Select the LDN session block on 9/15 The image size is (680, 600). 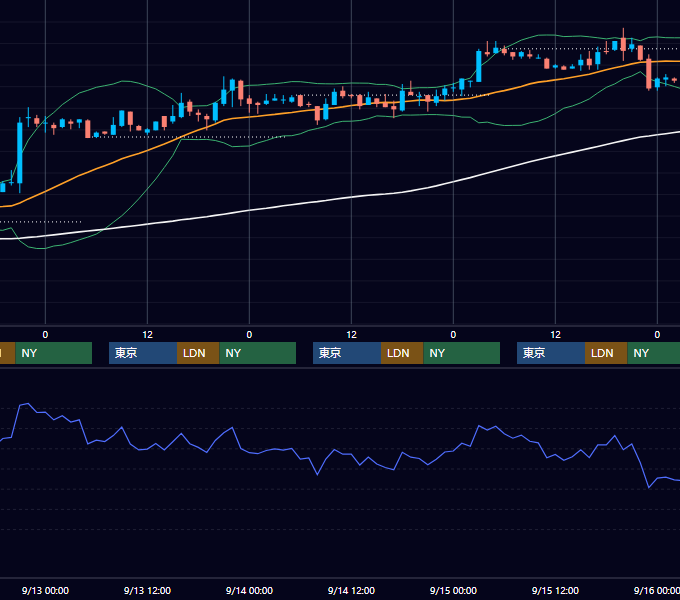click(x=606, y=353)
